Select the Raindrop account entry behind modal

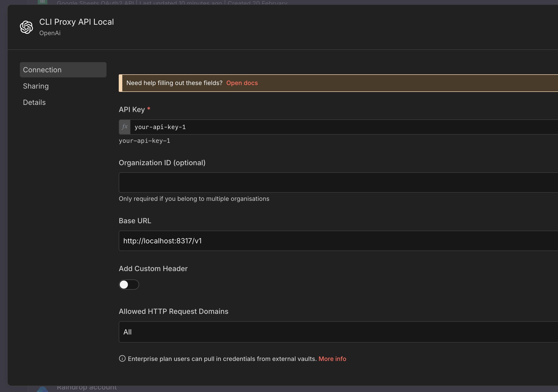[x=87, y=388]
